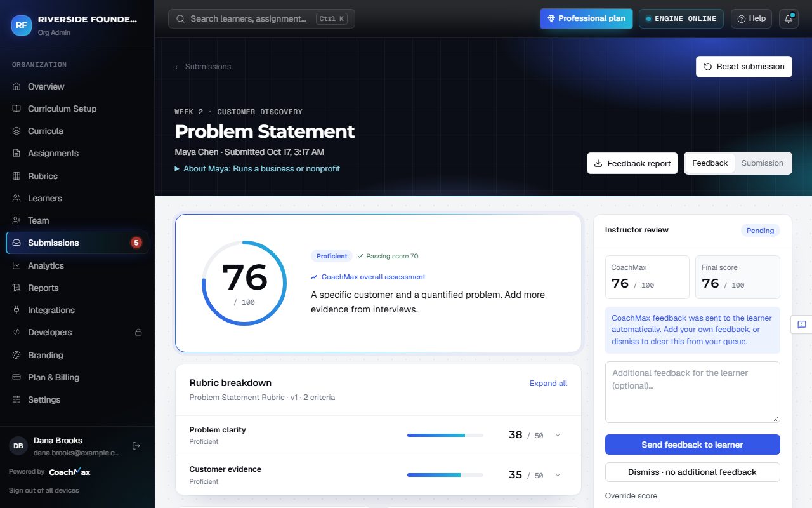Image resolution: width=812 pixels, height=508 pixels.
Task: Click the Branding palette icon
Action: (x=16, y=355)
